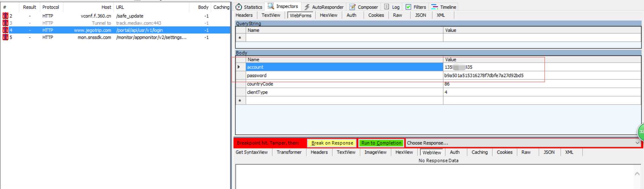
Task: Select request WebForms inspector tab
Action: point(301,15)
